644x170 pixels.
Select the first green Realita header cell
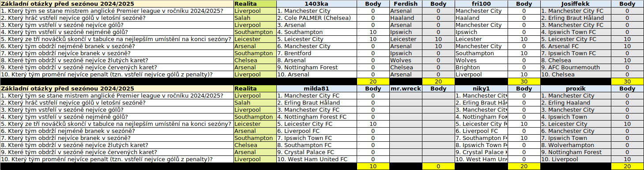pos(255,4)
